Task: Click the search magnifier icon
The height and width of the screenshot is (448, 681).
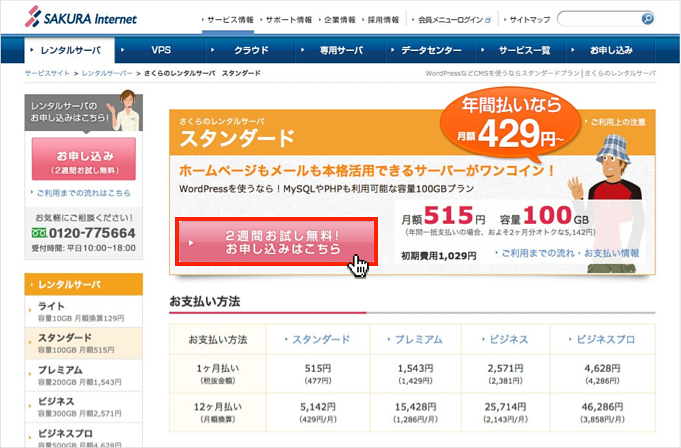Action: [647, 19]
